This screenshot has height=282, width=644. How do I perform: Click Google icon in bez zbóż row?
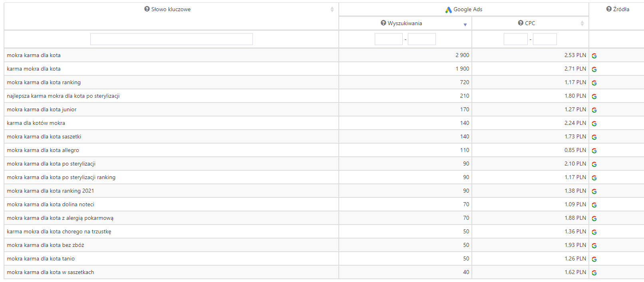click(594, 246)
